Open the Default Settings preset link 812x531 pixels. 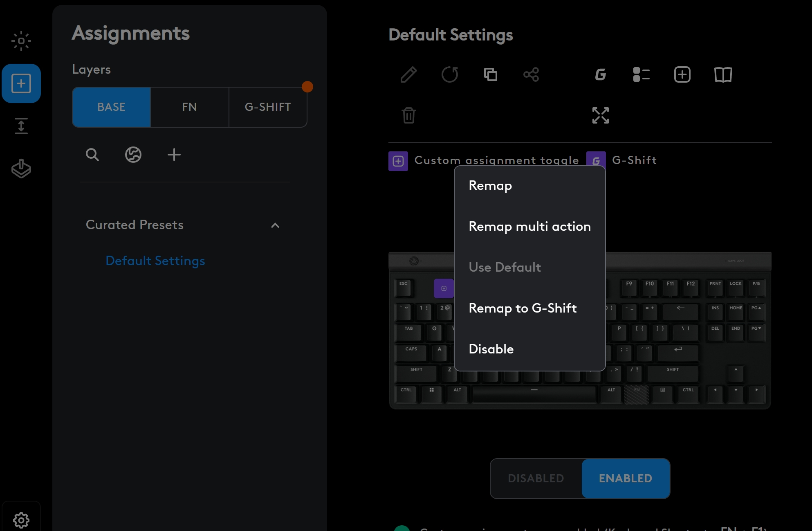(x=155, y=261)
